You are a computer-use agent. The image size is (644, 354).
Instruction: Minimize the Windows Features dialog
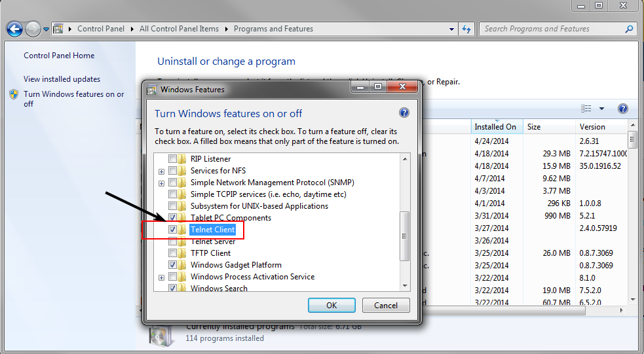[x=360, y=86]
